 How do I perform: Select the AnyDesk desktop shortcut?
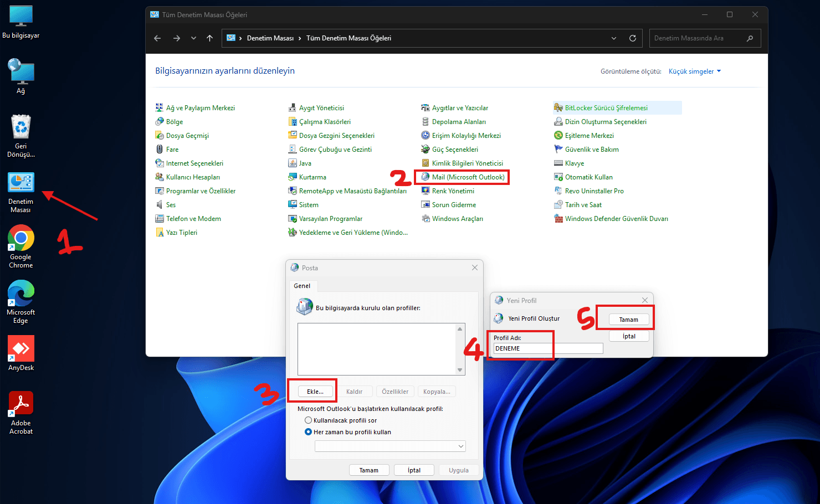(x=21, y=353)
